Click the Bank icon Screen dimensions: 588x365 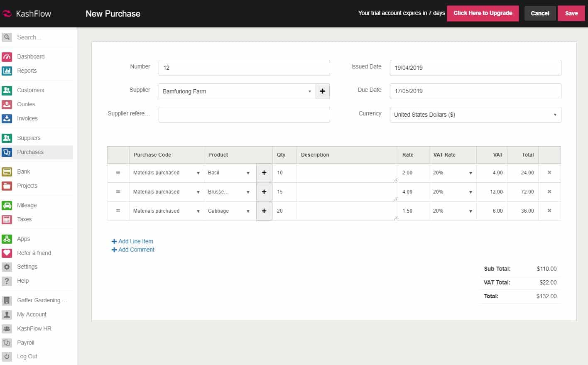7,171
